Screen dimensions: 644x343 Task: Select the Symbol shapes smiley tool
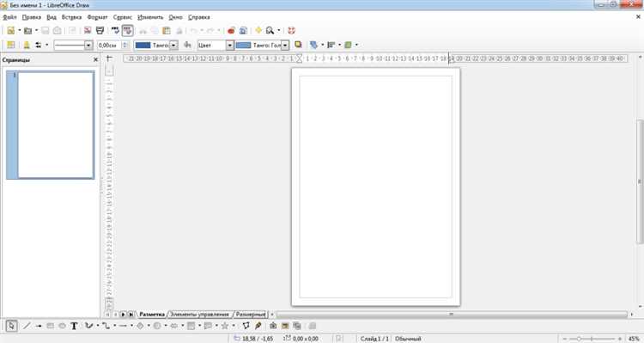(x=157, y=326)
